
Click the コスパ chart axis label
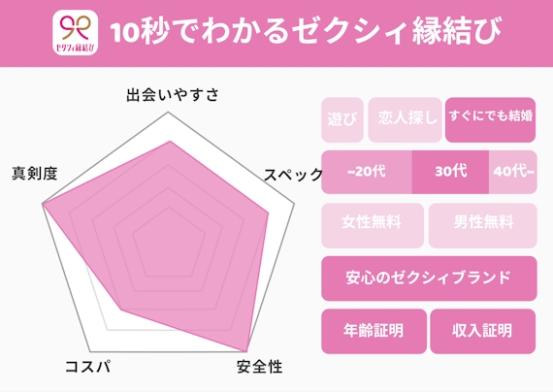88,367
